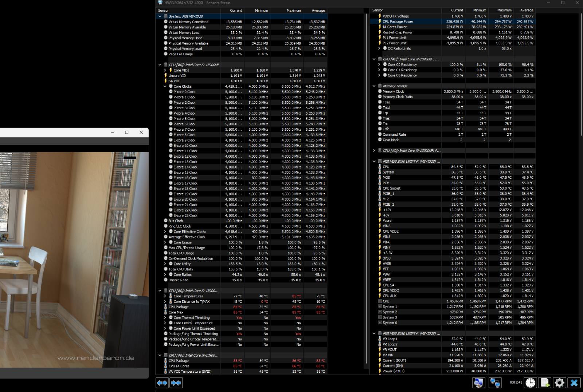Click the thermometer icon beside MOS row
The width and height of the screenshot is (583, 392).
click(x=380, y=177)
